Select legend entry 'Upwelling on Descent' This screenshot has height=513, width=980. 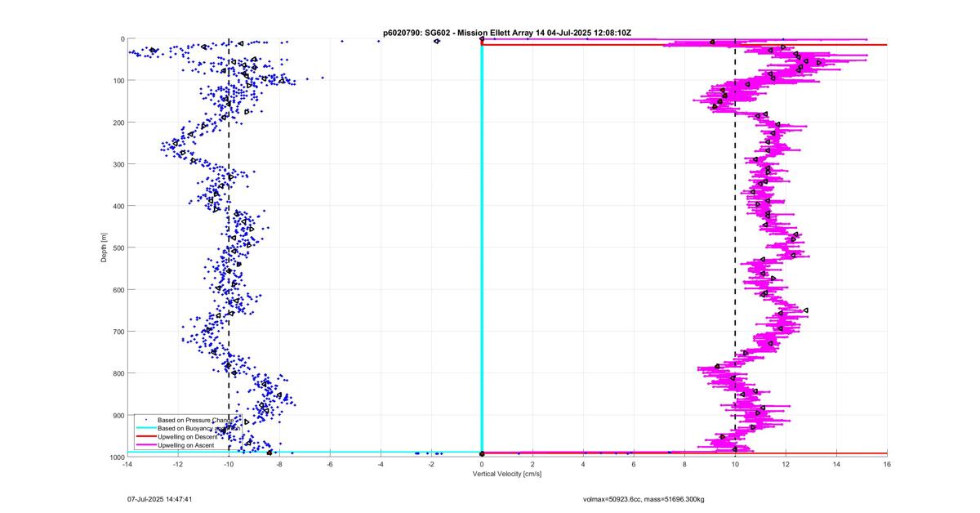pos(188,437)
